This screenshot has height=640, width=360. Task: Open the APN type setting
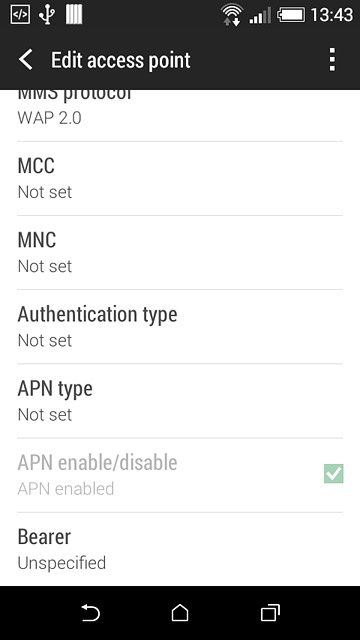point(180,401)
